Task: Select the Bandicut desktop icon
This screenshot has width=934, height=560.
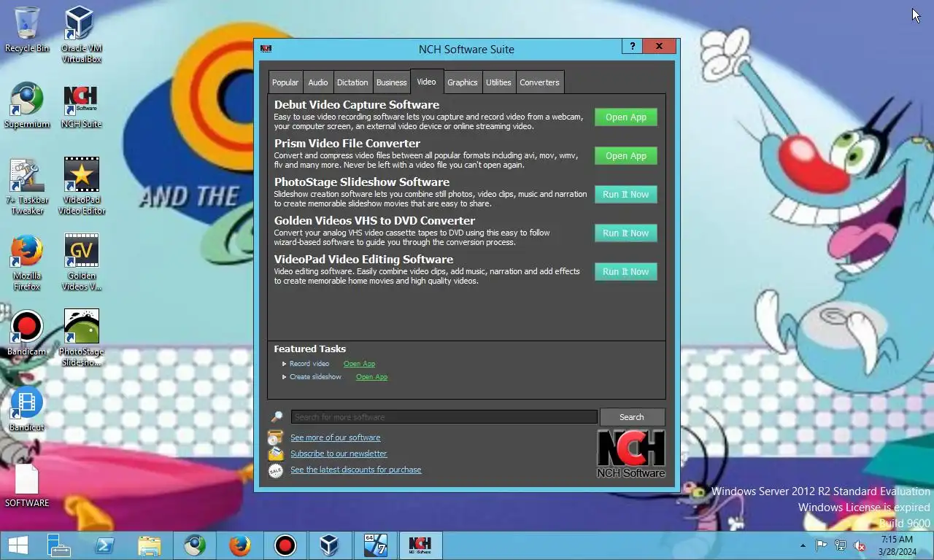Action: (x=27, y=409)
